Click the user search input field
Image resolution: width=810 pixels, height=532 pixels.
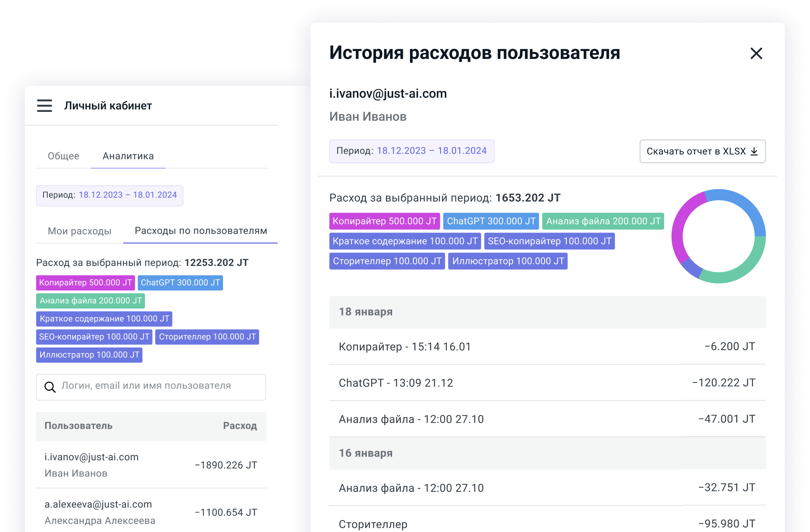(158, 386)
